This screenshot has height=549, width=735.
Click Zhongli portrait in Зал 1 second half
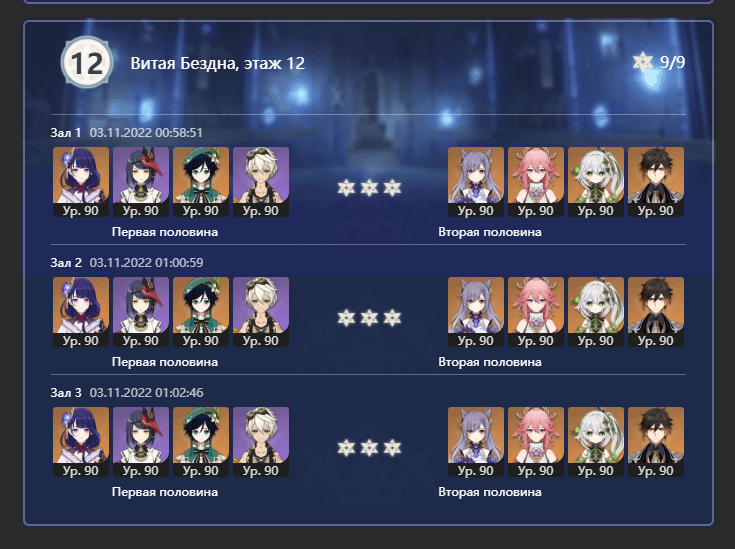[656, 182]
